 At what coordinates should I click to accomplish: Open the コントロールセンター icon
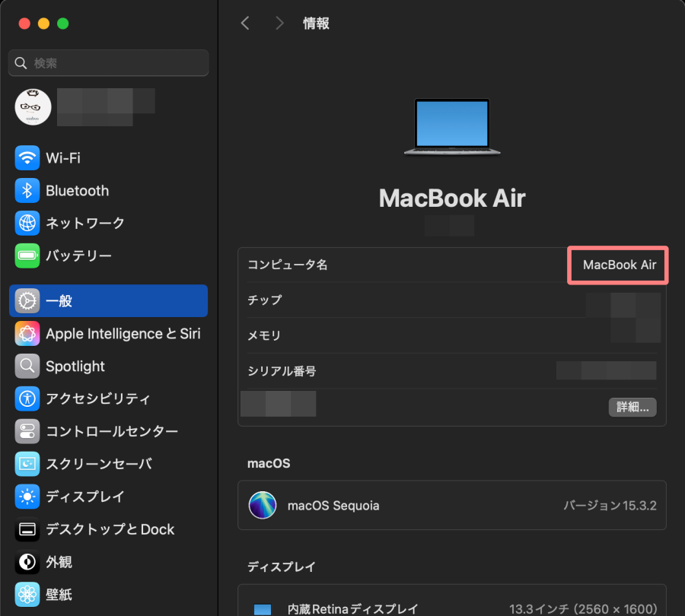tap(27, 431)
